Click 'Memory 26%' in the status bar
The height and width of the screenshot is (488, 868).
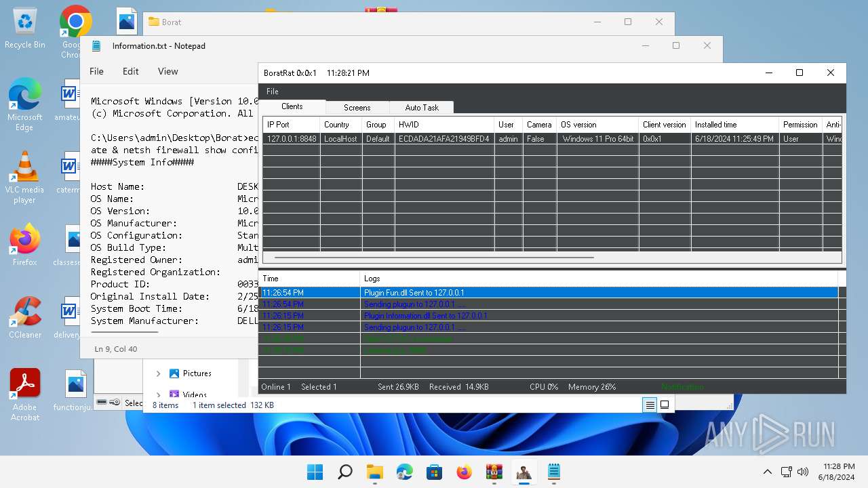[592, 387]
